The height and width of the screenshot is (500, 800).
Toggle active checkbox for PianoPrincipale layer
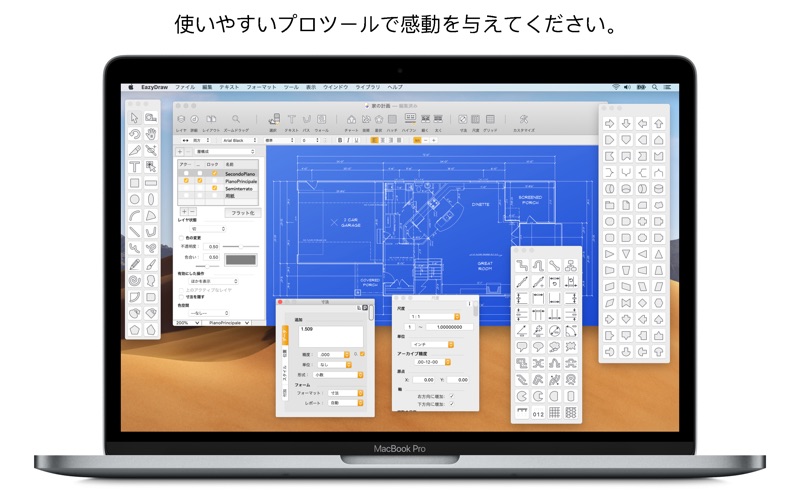click(186, 181)
